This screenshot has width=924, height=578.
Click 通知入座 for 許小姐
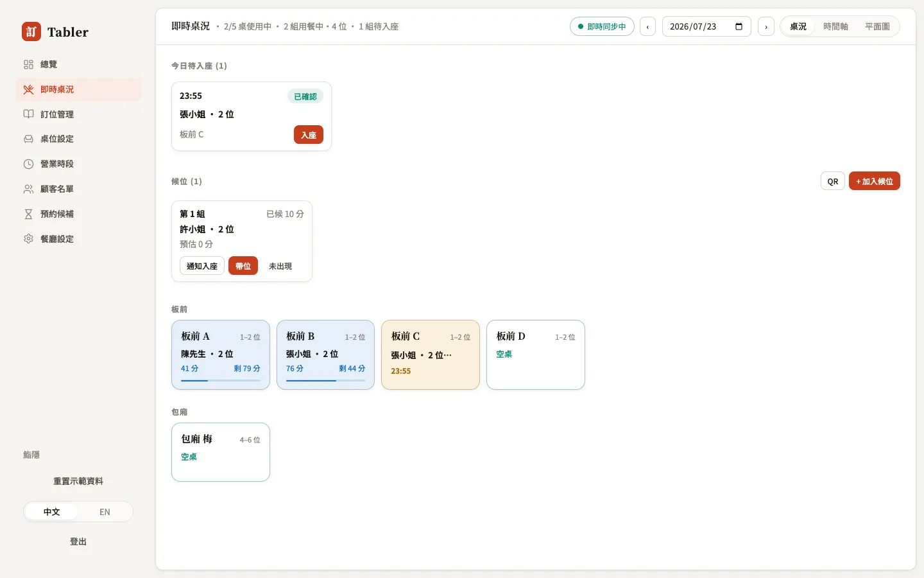(x=202, y=266)
